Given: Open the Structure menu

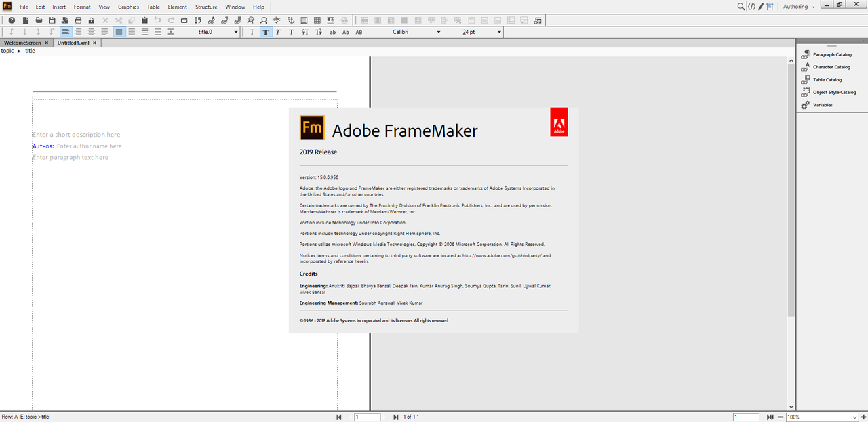Looking at the screenshot, I should pyautogui.click(x=206, y=7).
